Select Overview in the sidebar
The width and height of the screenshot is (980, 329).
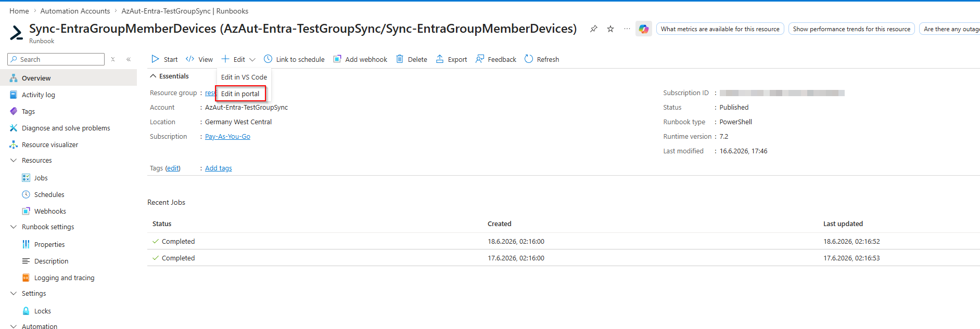[36, 78]
